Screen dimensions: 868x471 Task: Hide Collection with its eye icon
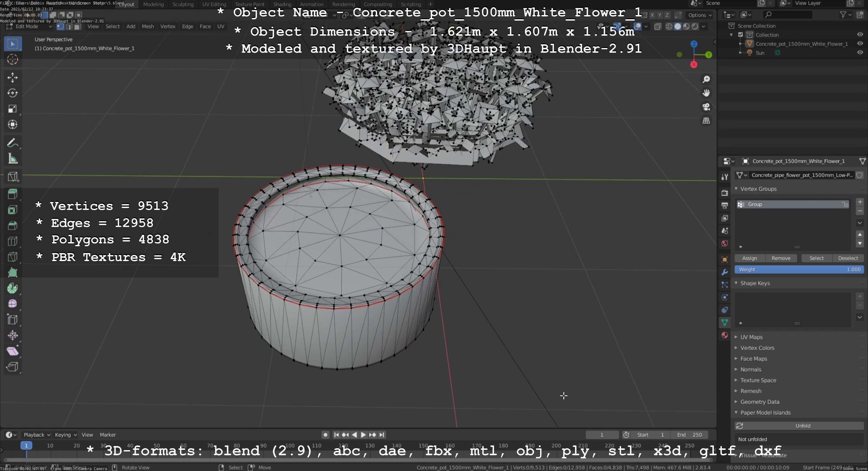pyautogui.click(x=860, y=34)
